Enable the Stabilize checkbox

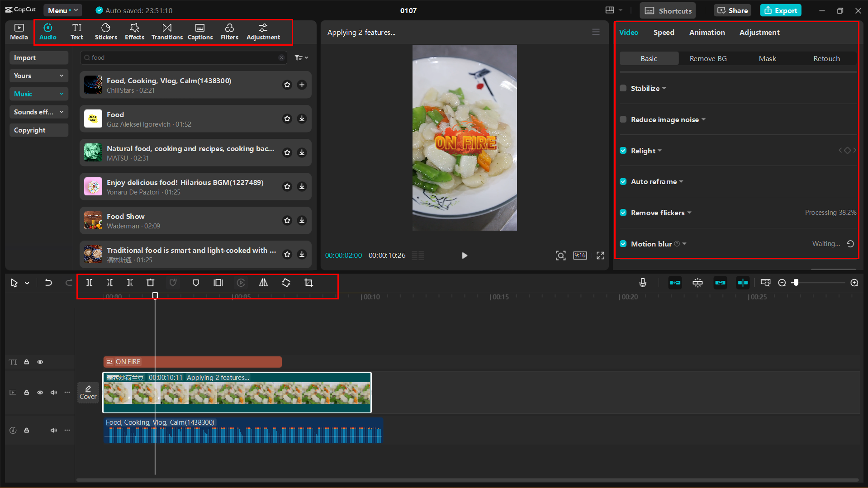(x=623, y=88)
